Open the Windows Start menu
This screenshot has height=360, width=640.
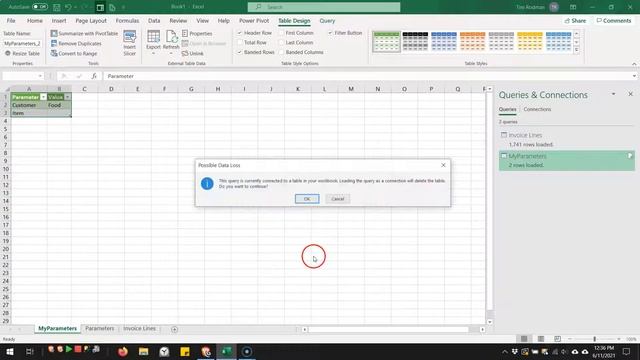[x=9, y=351]
